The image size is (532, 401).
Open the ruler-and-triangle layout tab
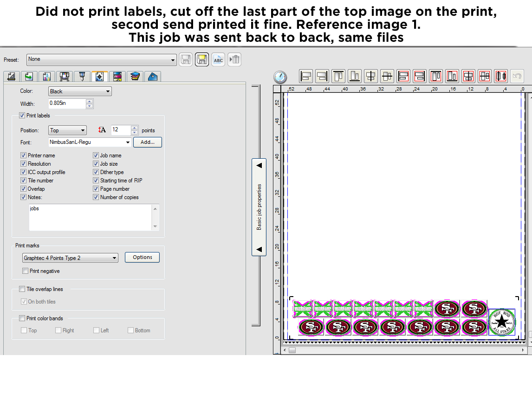coord(12,77)
